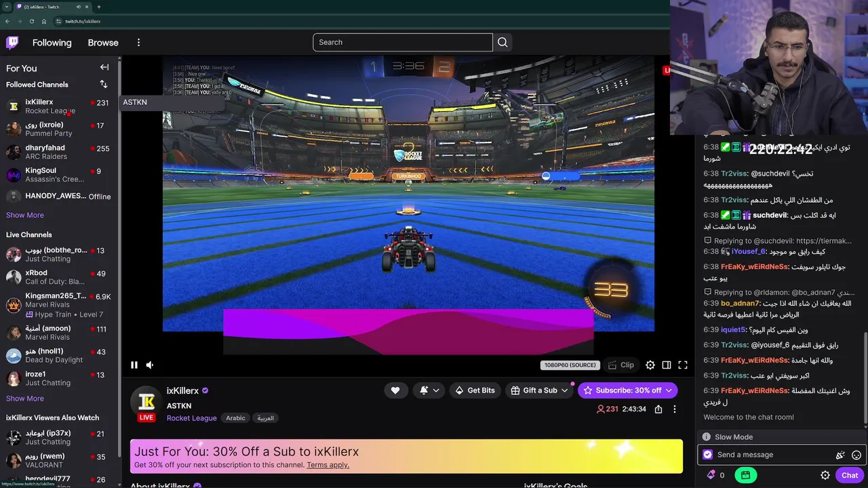Open the three-dot menu beside Browse
Viewport: 868px width, 488px height.
[138, 43]
